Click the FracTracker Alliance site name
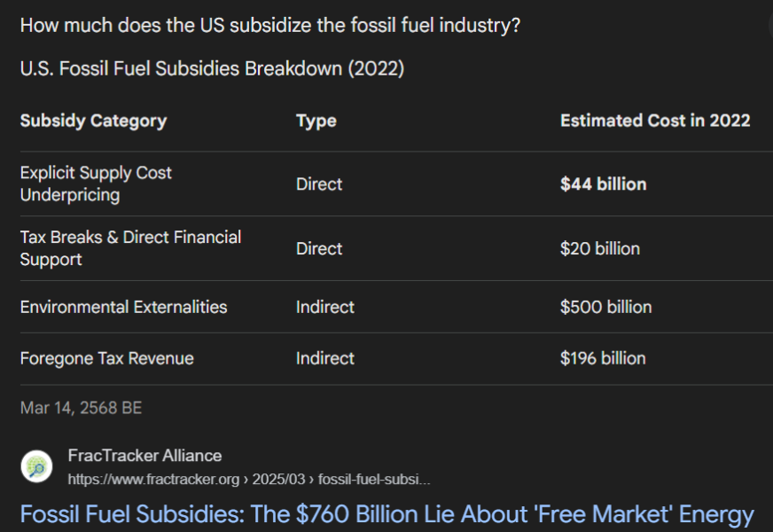 (144, 456)
